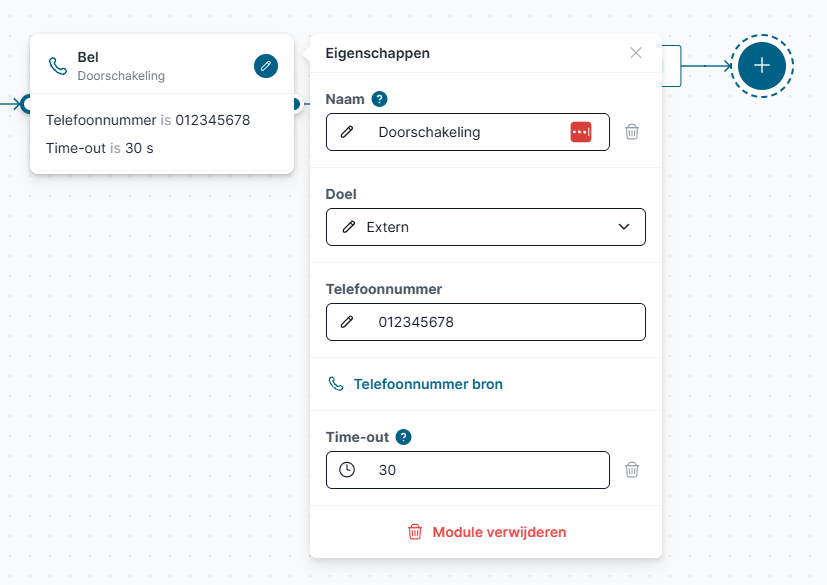Delete the Naam field value

click(x=632, y=132)
